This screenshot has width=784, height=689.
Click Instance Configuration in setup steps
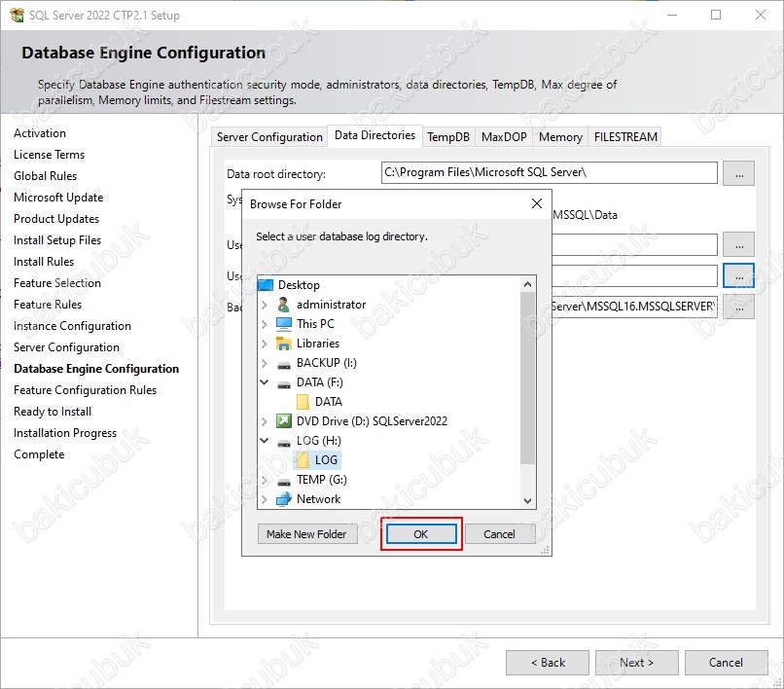tap(72, 326)
